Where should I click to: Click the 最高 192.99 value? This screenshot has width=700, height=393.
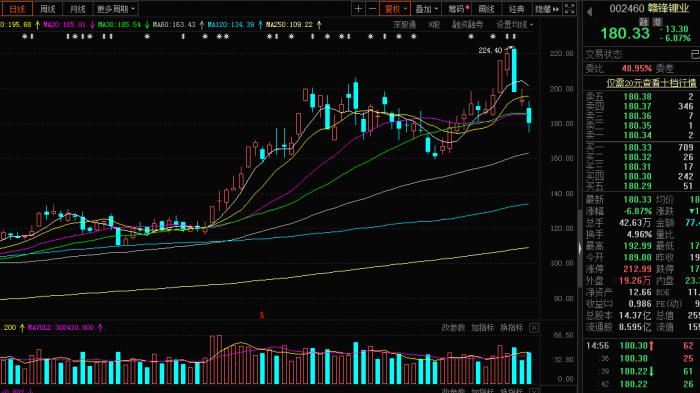click(638, 246)
